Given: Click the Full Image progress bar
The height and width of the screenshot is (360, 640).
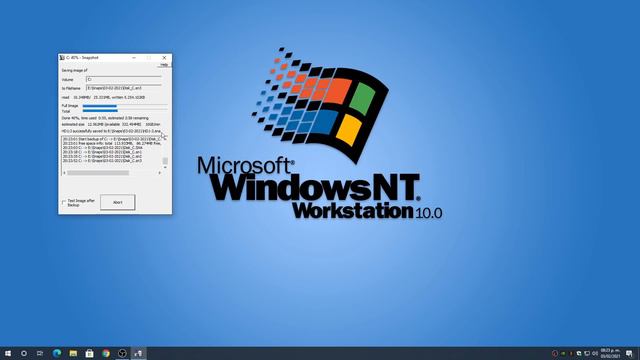Looking at the screenshot, I should 125,106.
